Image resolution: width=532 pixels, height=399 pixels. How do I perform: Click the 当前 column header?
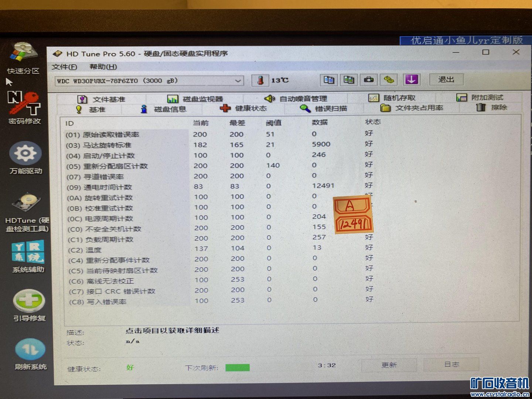tap(201, 123)
